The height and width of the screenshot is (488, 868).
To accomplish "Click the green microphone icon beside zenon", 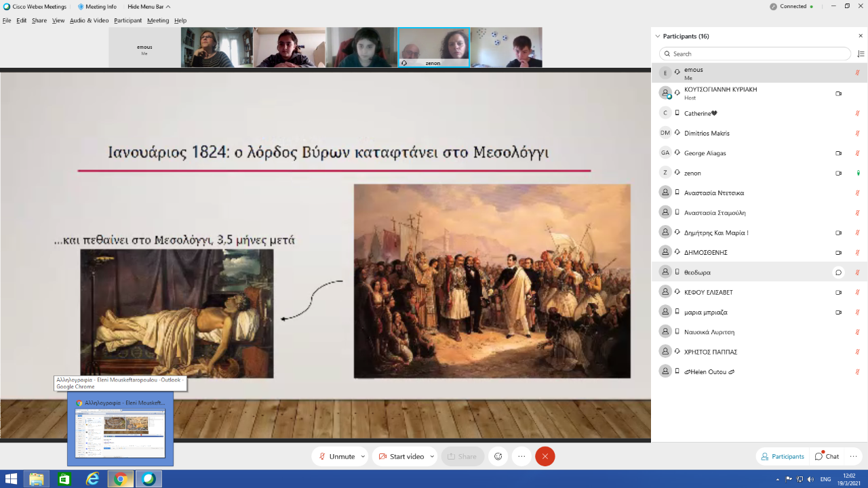I will [858, 173].
